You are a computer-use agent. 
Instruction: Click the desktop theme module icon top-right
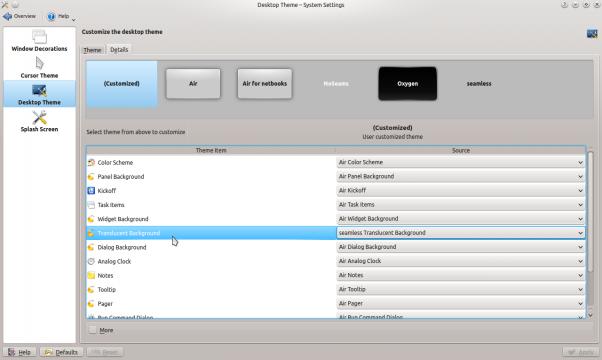point(592,34)
